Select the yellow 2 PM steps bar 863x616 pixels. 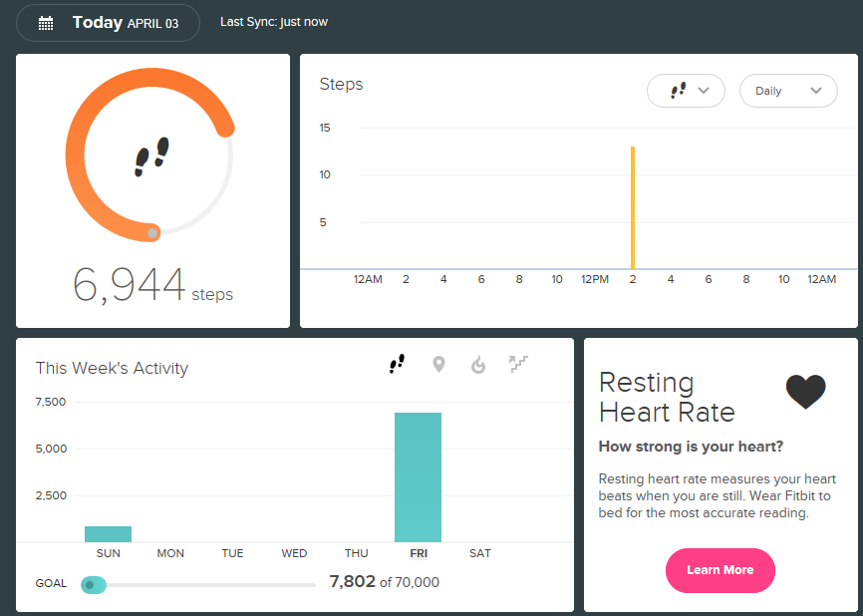click(x=633, y=207)
